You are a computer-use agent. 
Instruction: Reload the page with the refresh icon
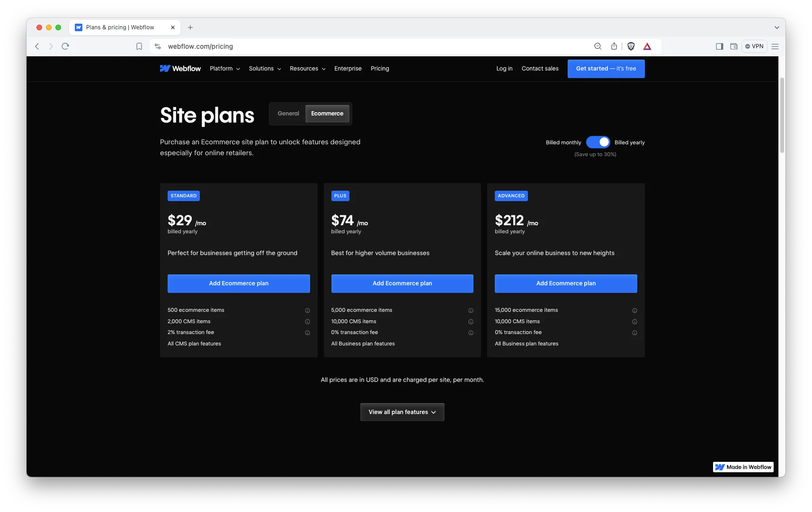(x=65, y=46)
